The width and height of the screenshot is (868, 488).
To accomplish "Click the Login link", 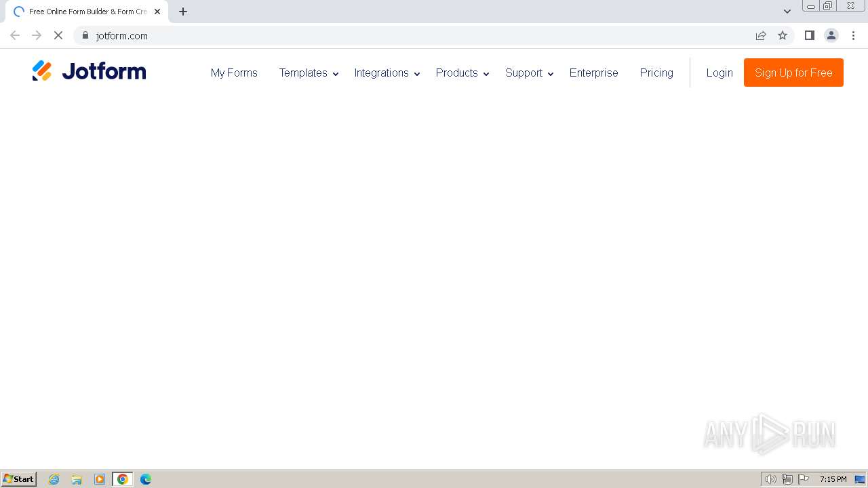I will (719, 73).
